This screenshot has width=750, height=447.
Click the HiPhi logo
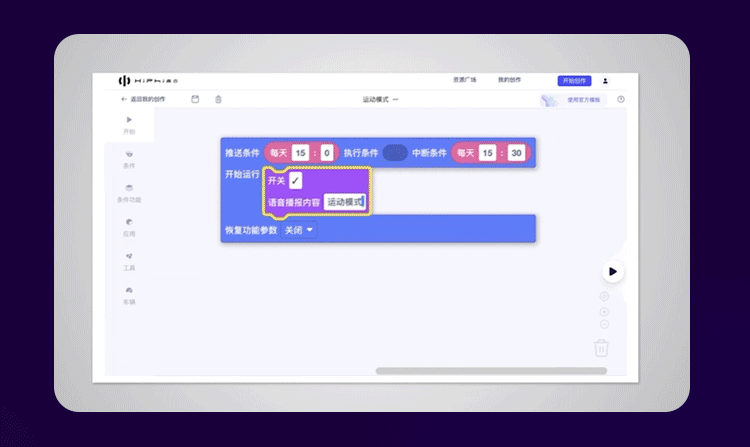148,80
